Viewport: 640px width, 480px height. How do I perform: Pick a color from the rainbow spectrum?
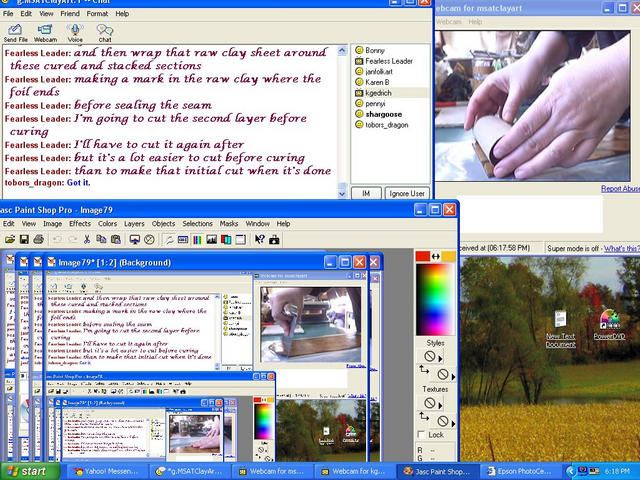(x=435, y=300)
